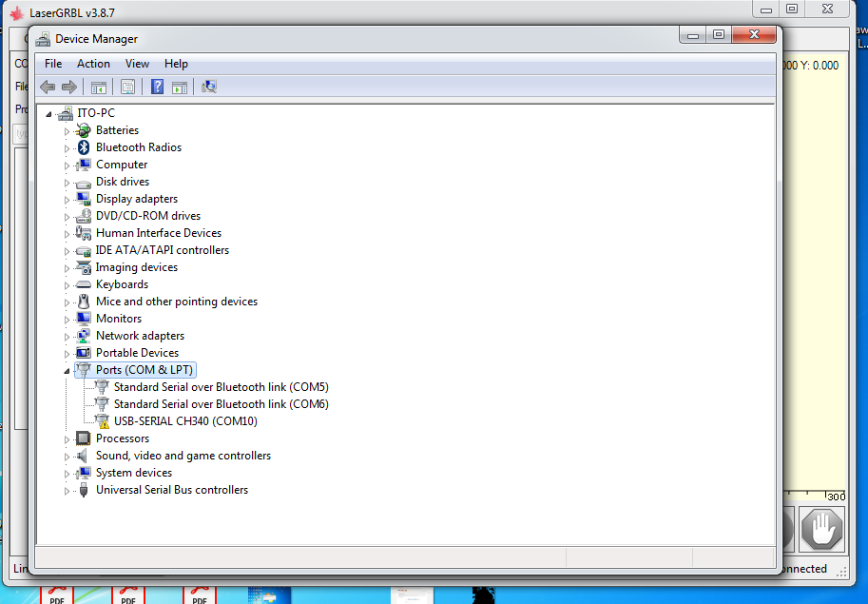Select the Bluetooth Radios icon
The image size is (868, 604).
click(84, 147)
